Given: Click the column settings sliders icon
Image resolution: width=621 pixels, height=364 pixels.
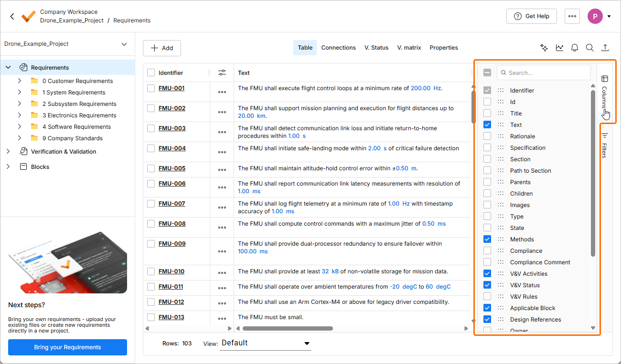Looking at the screenshot, I should click(x=222, y=73).
